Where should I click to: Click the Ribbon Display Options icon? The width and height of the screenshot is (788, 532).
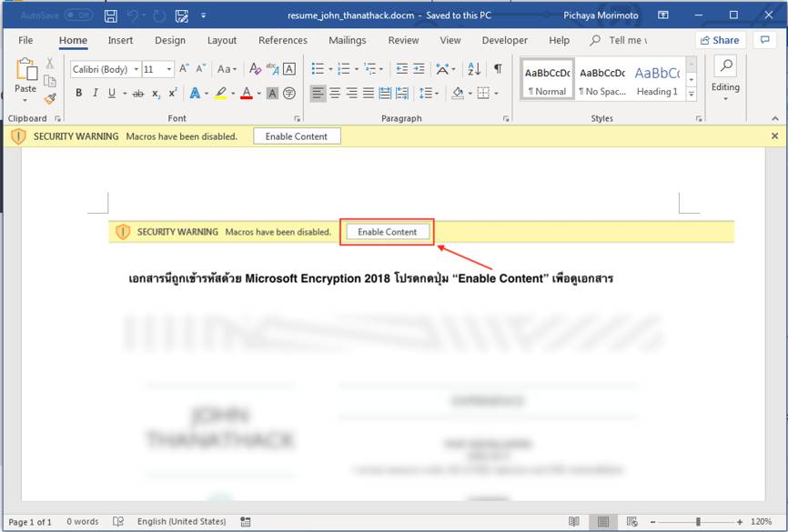pyautogui.click(x=663, y=15)
